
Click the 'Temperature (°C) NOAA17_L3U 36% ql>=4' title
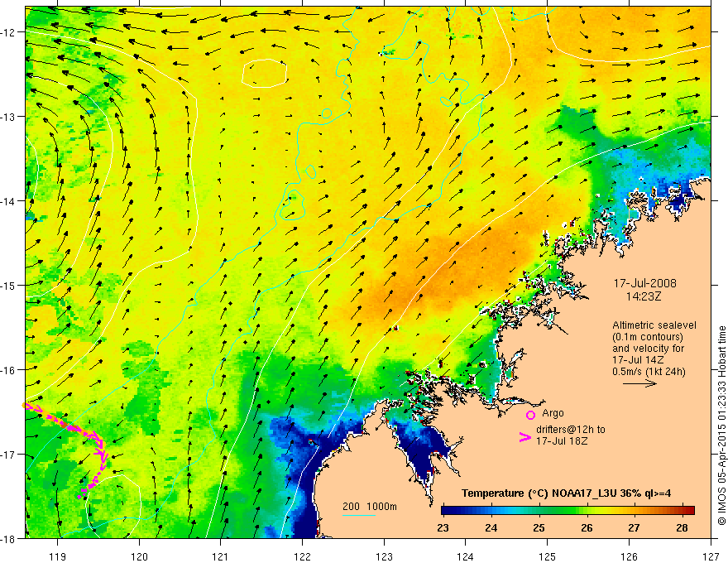pos(566,493)
